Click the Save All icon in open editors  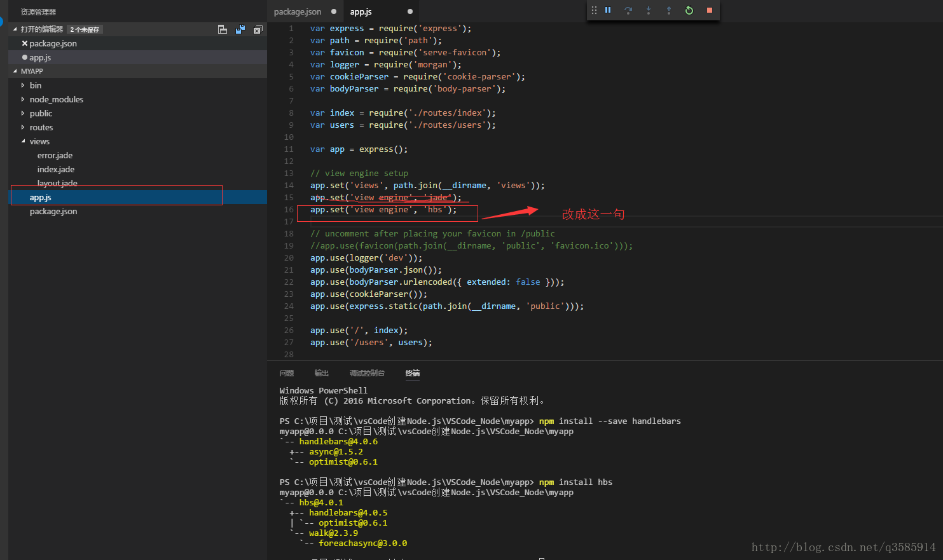coord(240,29)
